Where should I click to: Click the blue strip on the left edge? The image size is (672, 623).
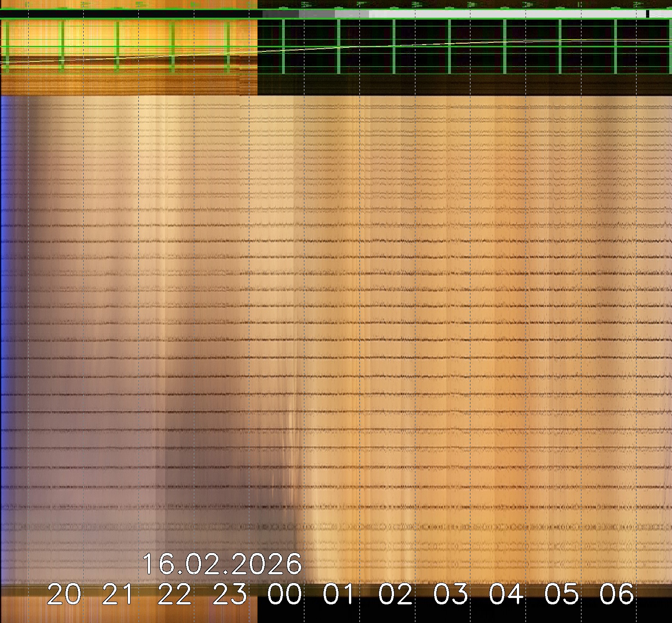tap(5, 318)
